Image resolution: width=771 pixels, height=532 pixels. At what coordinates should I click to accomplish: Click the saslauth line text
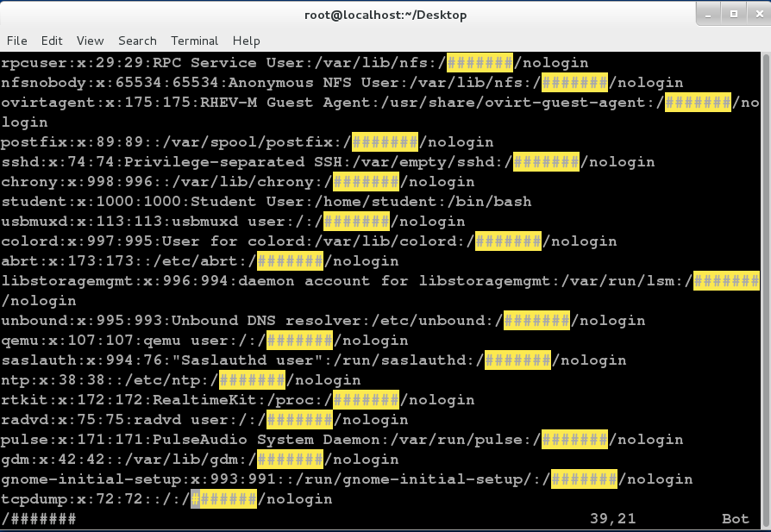(314, 360)
